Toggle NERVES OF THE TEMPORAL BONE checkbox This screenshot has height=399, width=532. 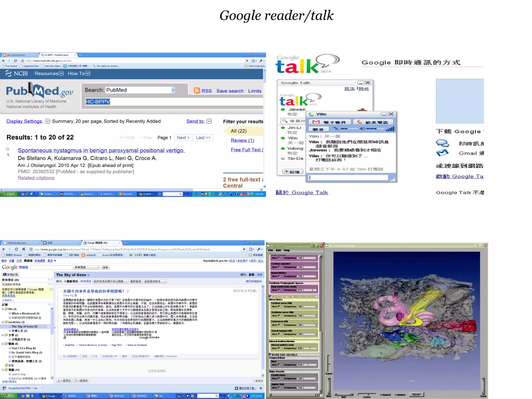point(270,296)
